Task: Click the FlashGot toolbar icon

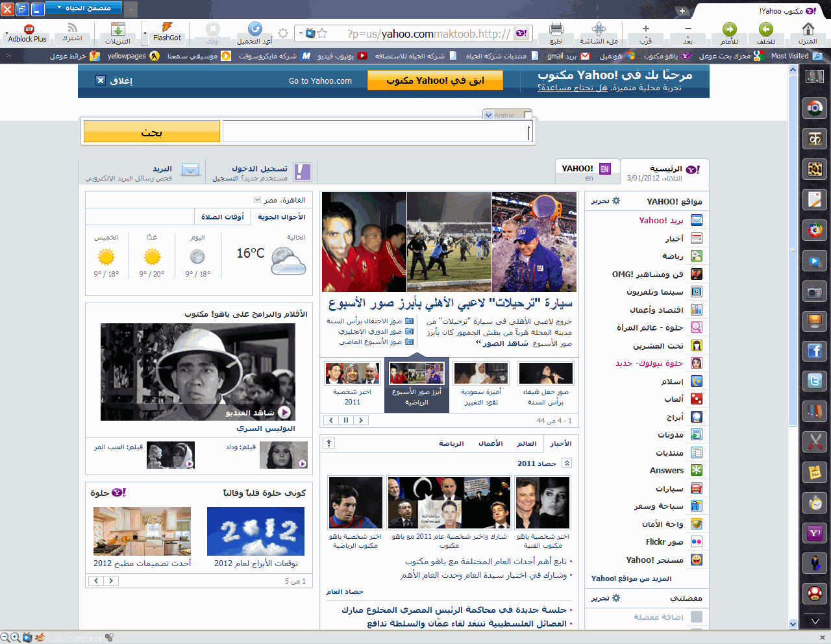Action: [167, 27]
